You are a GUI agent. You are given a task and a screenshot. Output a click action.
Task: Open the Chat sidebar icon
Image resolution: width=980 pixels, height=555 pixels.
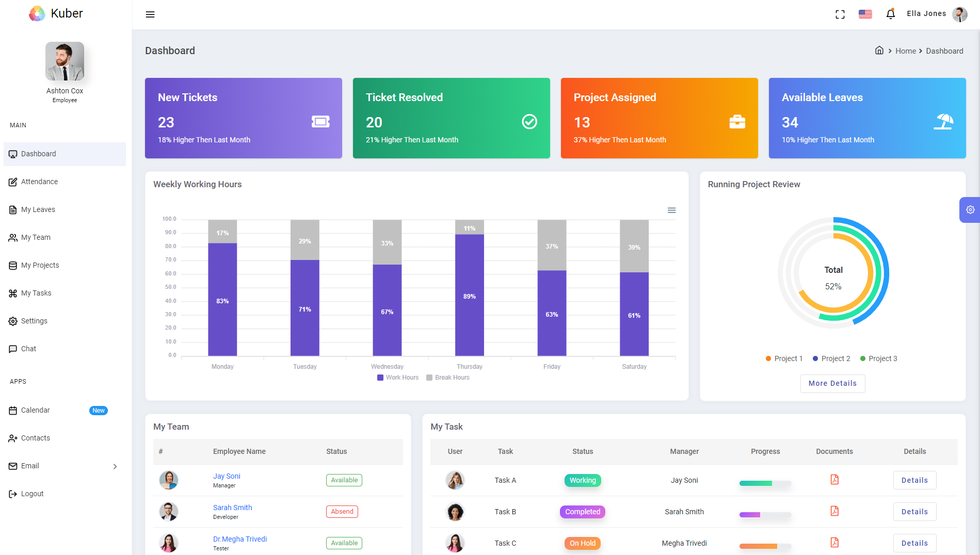[x=13, y=349]
